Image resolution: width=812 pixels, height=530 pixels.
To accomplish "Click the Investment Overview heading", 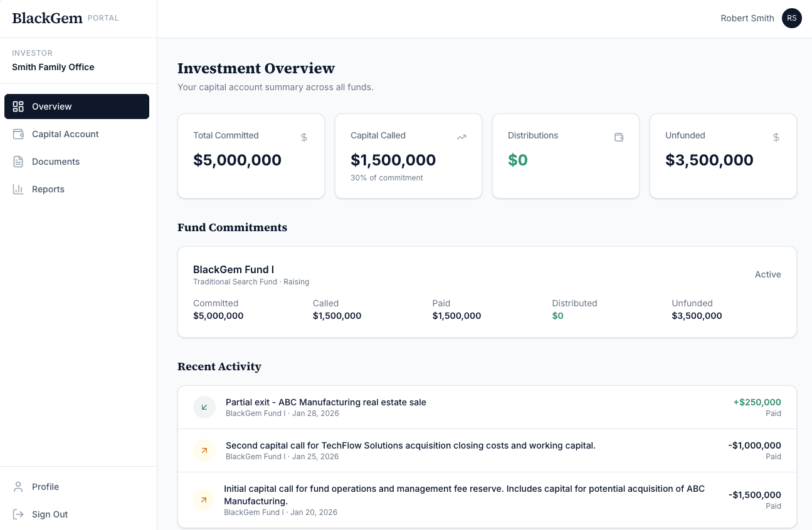I will click(x=256, y=68).
